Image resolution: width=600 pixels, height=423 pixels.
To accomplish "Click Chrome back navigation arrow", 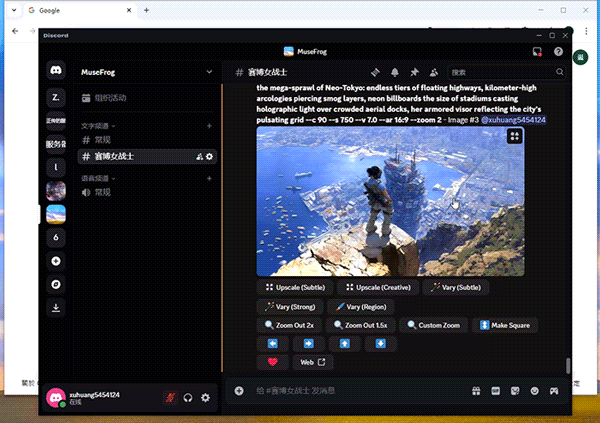I will pos(15,31).
